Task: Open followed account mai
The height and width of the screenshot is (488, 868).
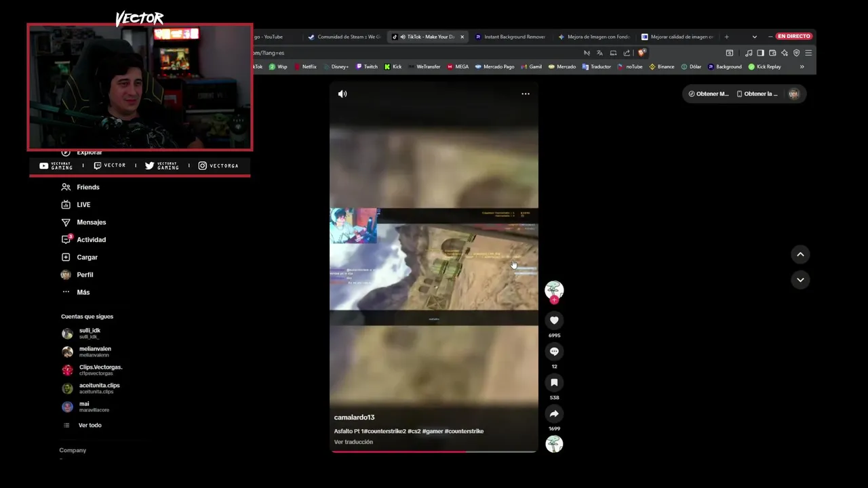Action: pos(84,407)
